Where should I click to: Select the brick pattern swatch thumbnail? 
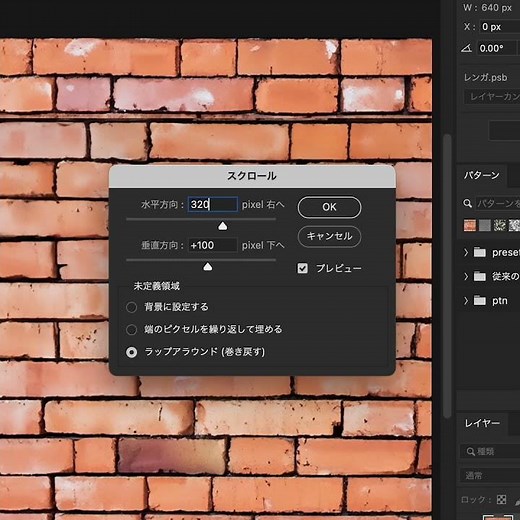point(469,225)
